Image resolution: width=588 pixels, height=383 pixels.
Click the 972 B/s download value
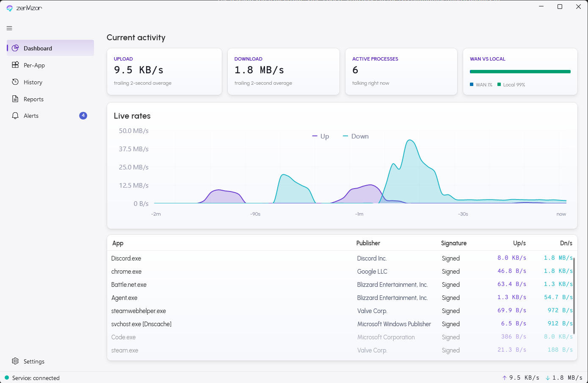click(x=560, y=310)
